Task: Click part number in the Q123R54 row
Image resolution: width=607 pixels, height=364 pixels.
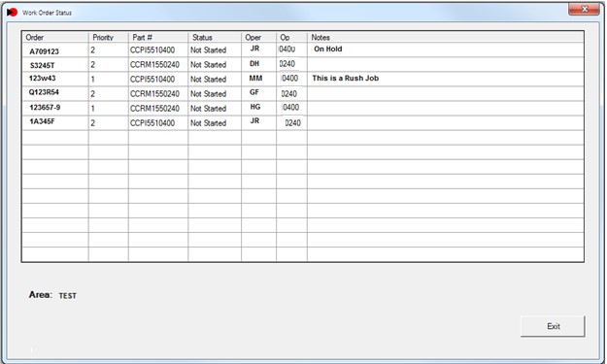Action: click(154, 94)
